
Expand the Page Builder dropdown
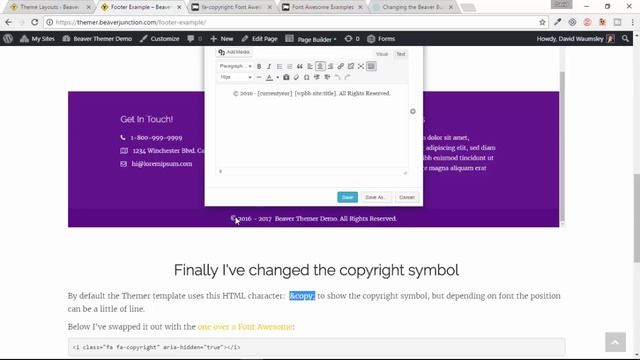[311, 39]
